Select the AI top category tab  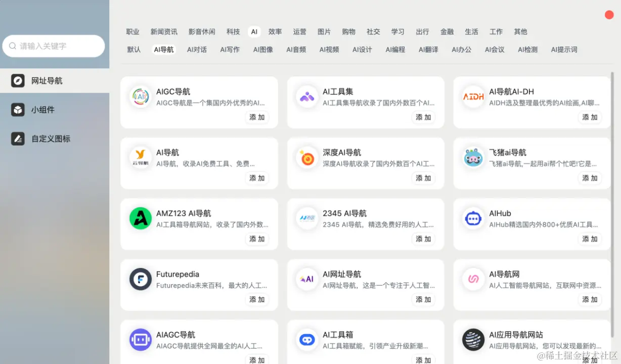(x=254, y=32)
